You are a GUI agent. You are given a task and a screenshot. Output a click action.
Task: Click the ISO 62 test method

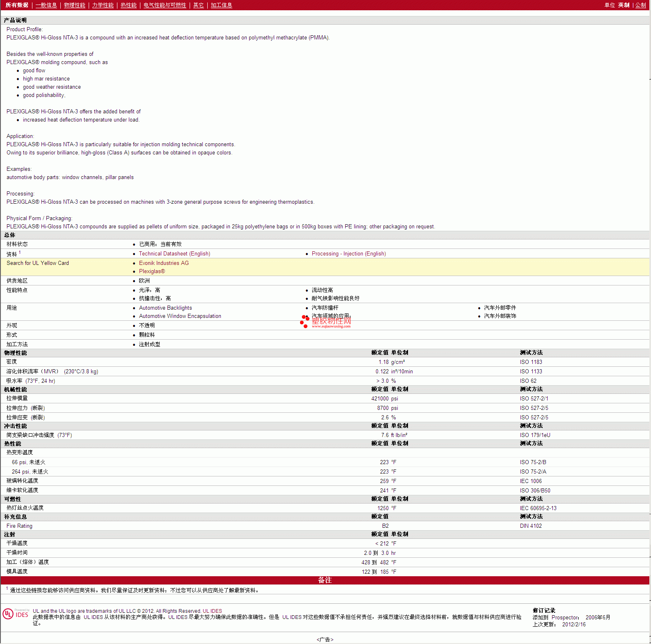click(x=528, y=381)
